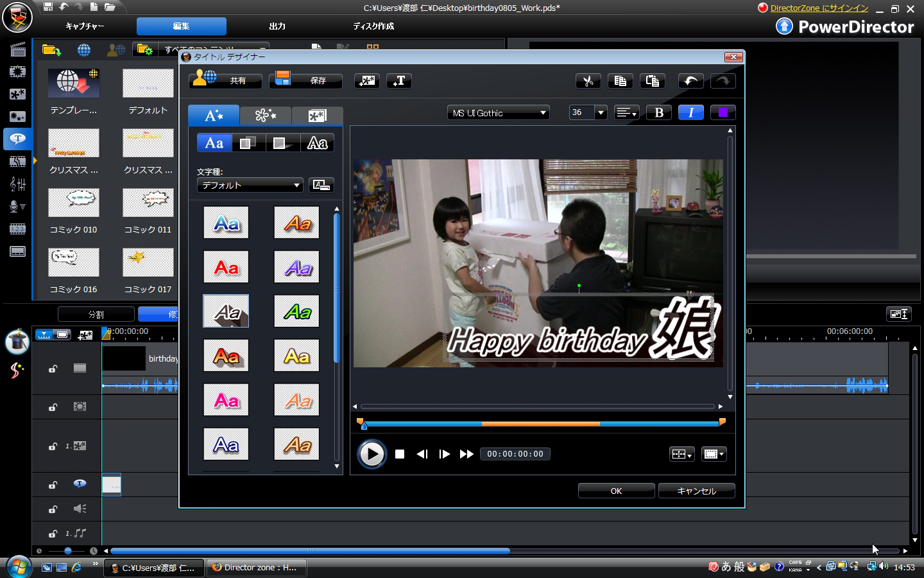The height and width of the screenshot is (578, 924).
Task: Switch to the animation/motion tab
Action: (x=317, y=116)
